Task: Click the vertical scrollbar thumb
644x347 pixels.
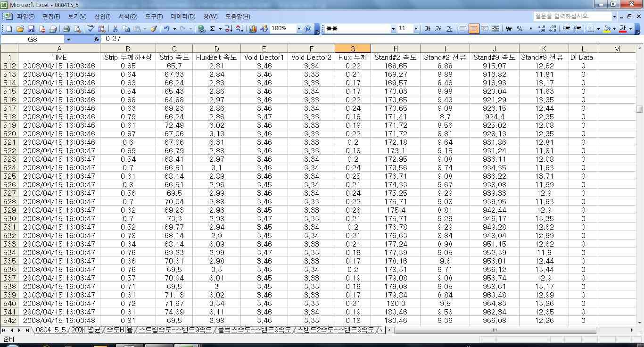Action: [x=640, y=109]
